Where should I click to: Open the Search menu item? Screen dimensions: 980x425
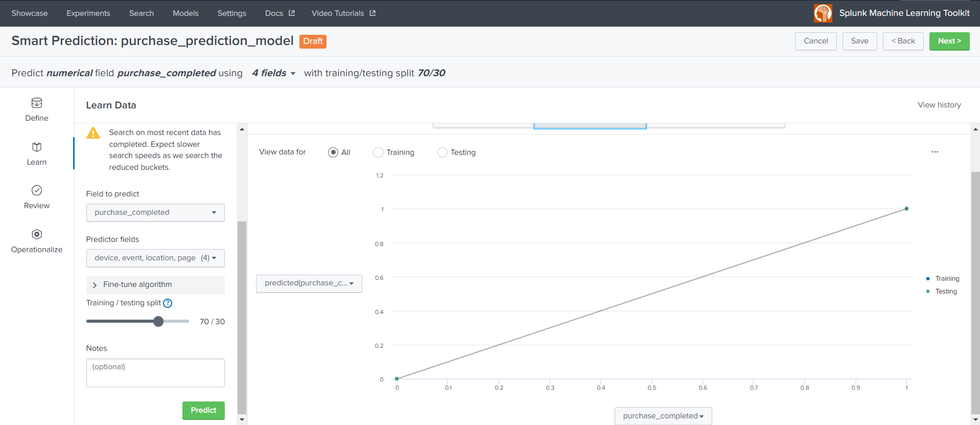coord(142,13)
